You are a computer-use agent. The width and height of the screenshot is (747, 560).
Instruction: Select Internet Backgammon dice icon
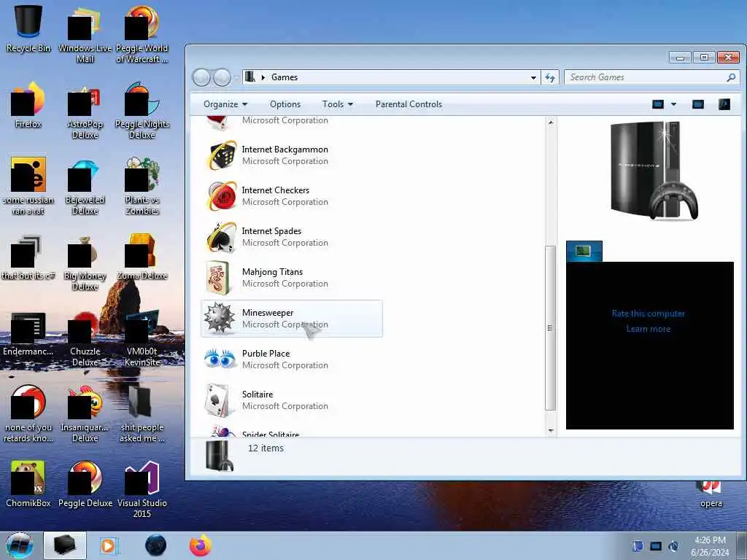pyautogui.click(x=222, y=155)
